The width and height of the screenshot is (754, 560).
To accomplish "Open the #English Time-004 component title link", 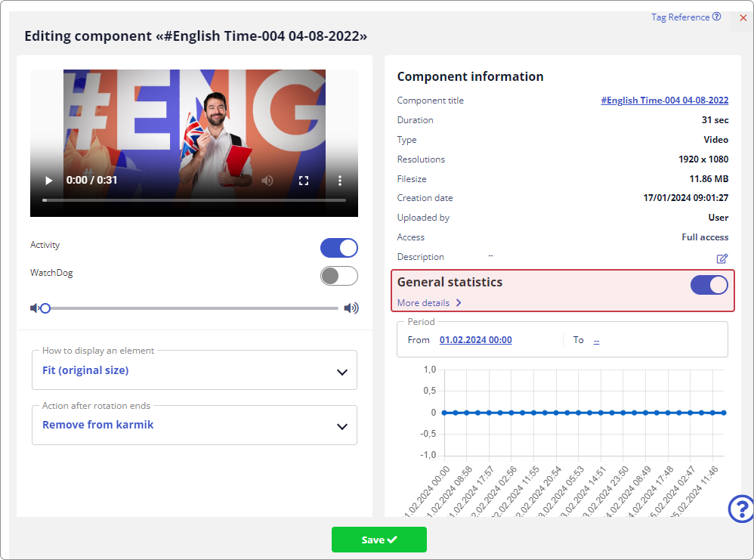I will [664, 101].
